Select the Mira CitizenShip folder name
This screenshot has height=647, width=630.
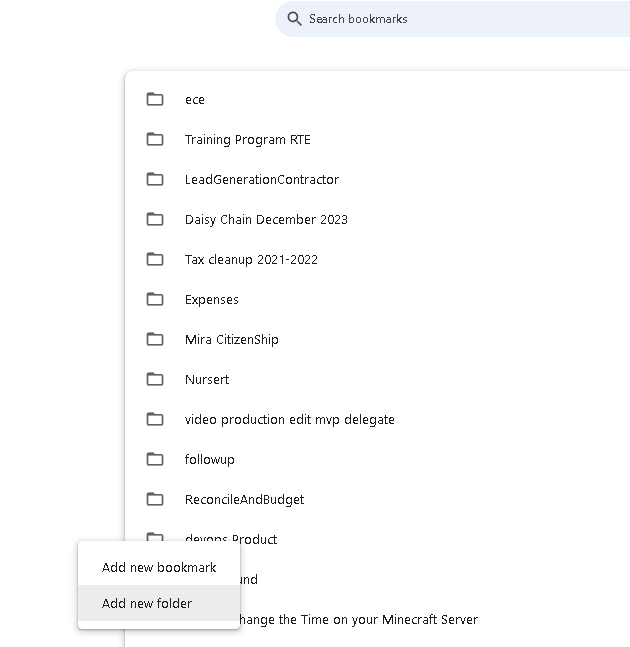point(231,340)
